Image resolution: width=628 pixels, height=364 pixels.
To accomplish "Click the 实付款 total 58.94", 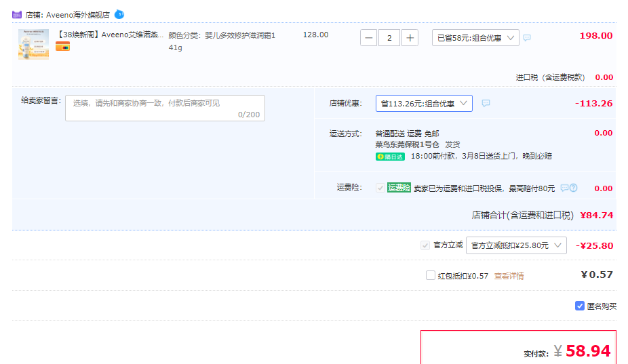I will coord(588,351).
